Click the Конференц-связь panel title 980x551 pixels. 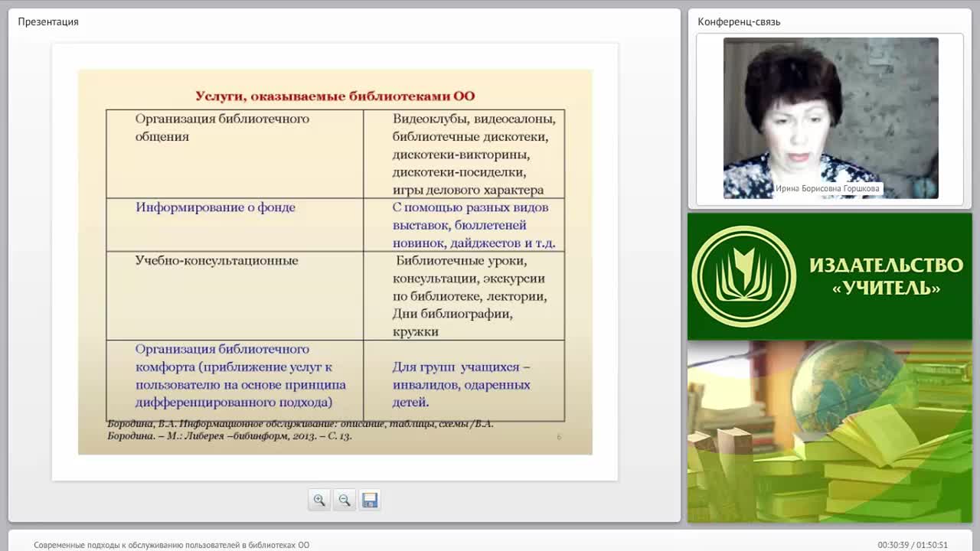coord(739,21)
